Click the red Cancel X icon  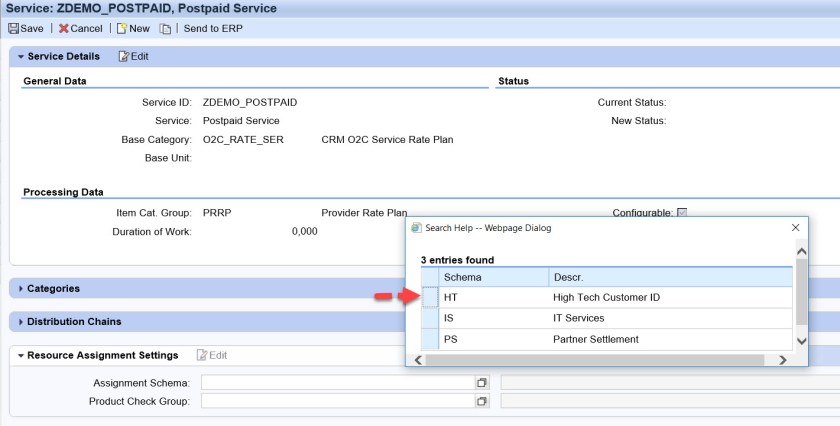point(64,29)
